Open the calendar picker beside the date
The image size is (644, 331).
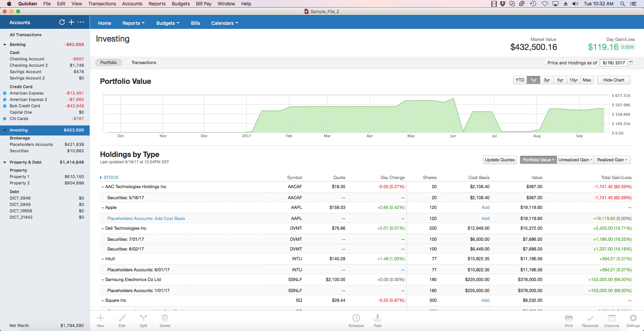[631, 63]
